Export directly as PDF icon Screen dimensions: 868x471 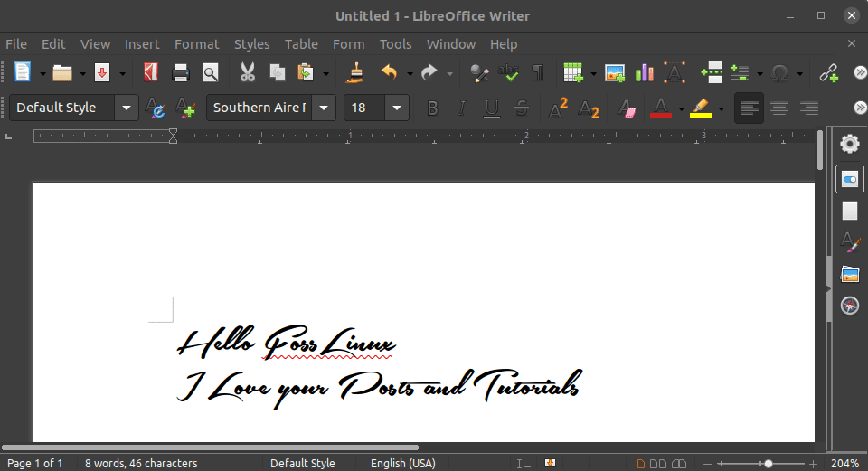151,72
